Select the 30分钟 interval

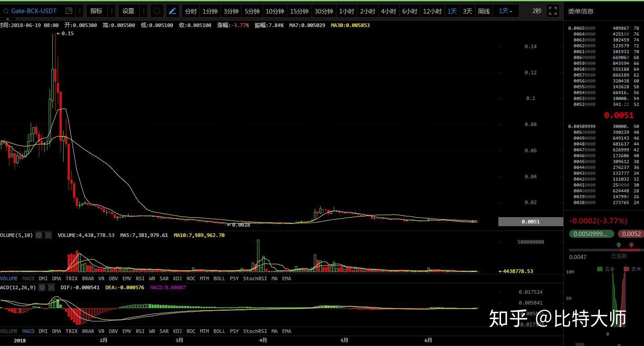(x=323, y=11)
